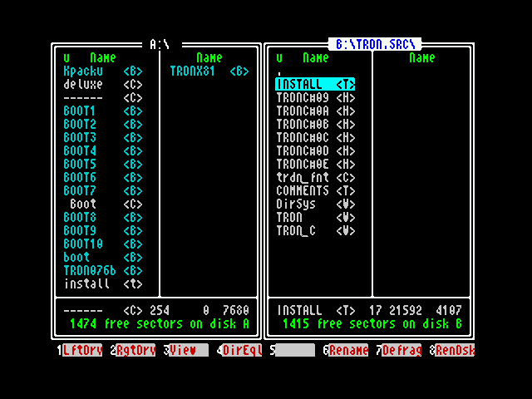
Task: Click the 6 Rename function key button
Action: click(346, 350)
